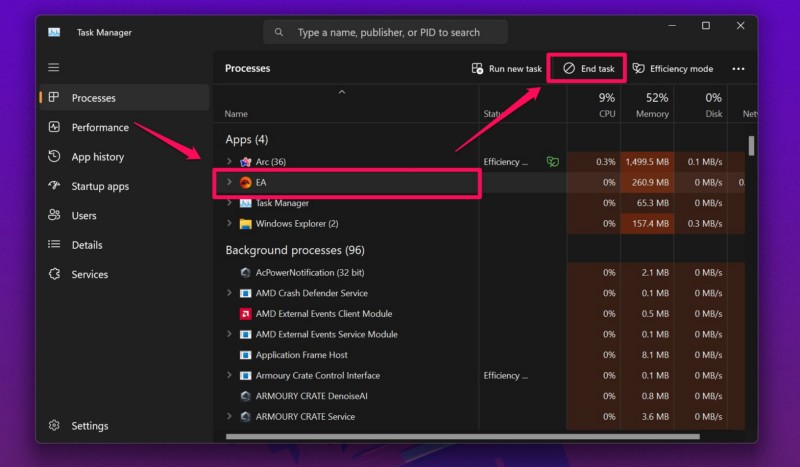
Task: Expand Windows Explorer (2) process group
Action: coord(229,224)
